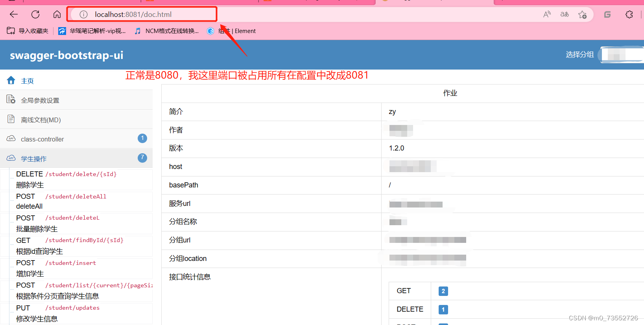Image resolution: width=644 pixels, height=325 pixels.
Task: View site info icon in address bar
Action: (83, 15)
